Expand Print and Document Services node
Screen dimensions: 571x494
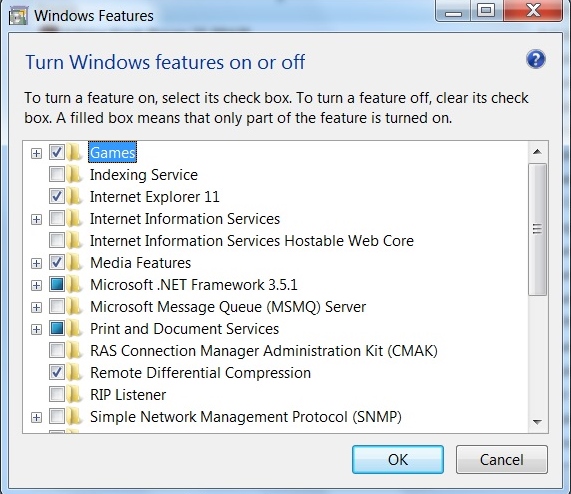(36, 329)
